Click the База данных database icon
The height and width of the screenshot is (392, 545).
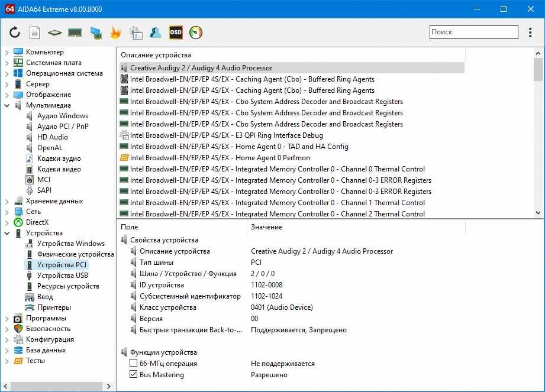coord(18,351)
